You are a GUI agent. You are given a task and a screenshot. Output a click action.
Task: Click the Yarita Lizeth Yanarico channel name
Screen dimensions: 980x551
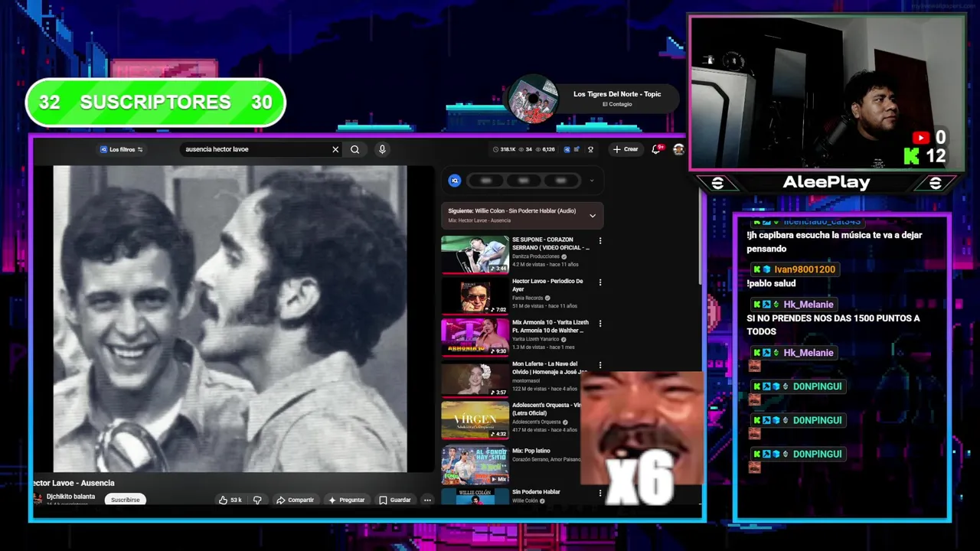tap(536, 339)
